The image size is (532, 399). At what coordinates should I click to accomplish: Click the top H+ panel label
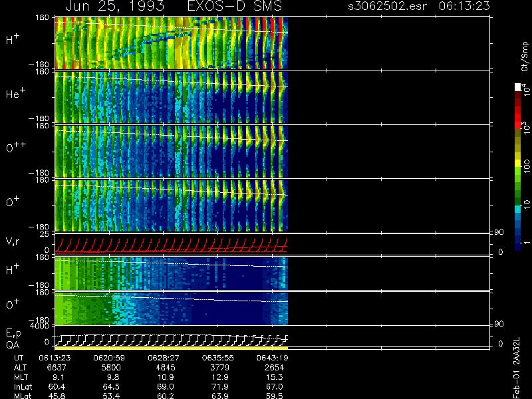pos(13,39)
